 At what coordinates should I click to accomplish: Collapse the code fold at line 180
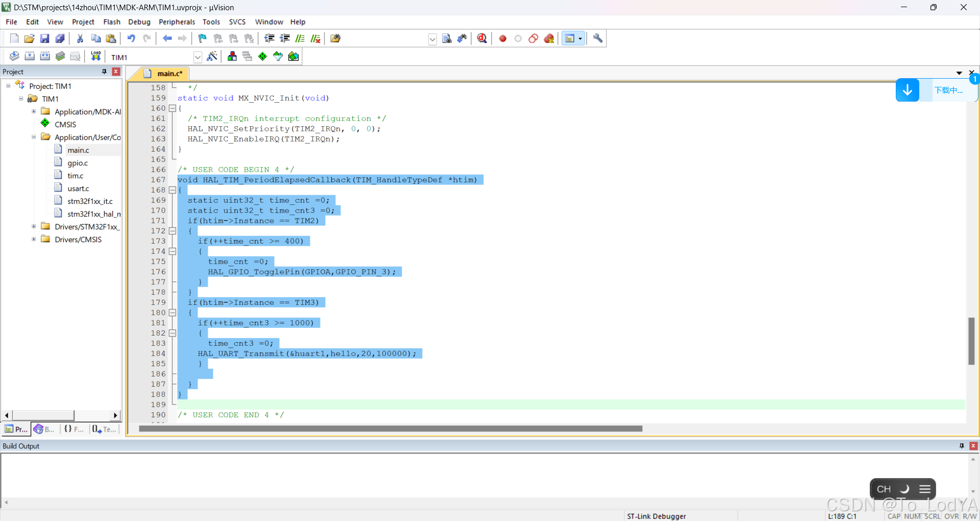(x=173, y=313)
